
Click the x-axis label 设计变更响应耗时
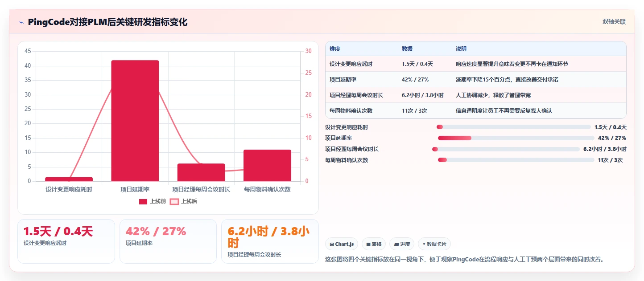tap(69, 189)
